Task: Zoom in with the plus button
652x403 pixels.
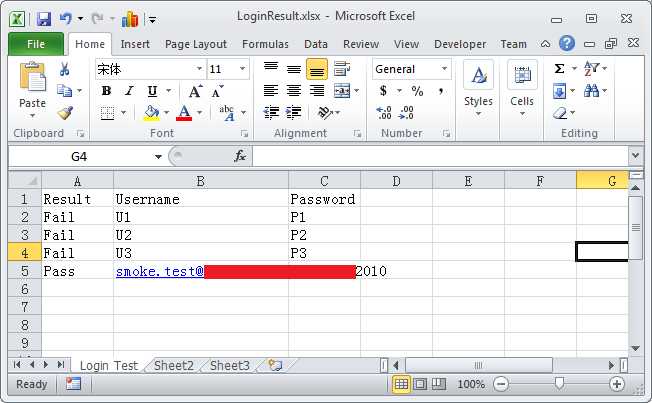Action: point(617,384)
